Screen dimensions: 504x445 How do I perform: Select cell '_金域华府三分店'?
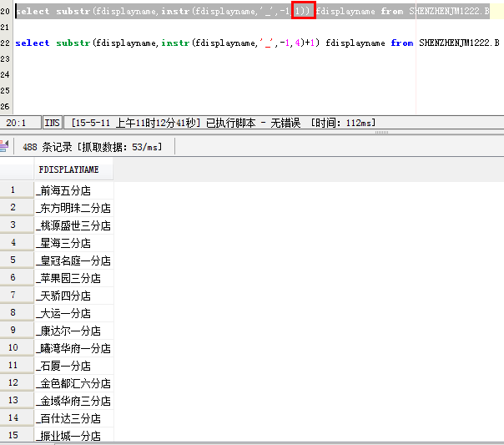pos(73,401)
